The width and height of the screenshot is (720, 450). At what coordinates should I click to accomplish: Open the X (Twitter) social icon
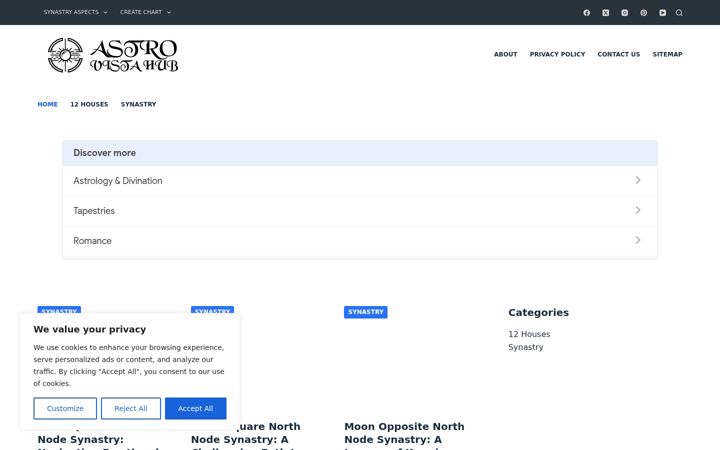(606, 12)
